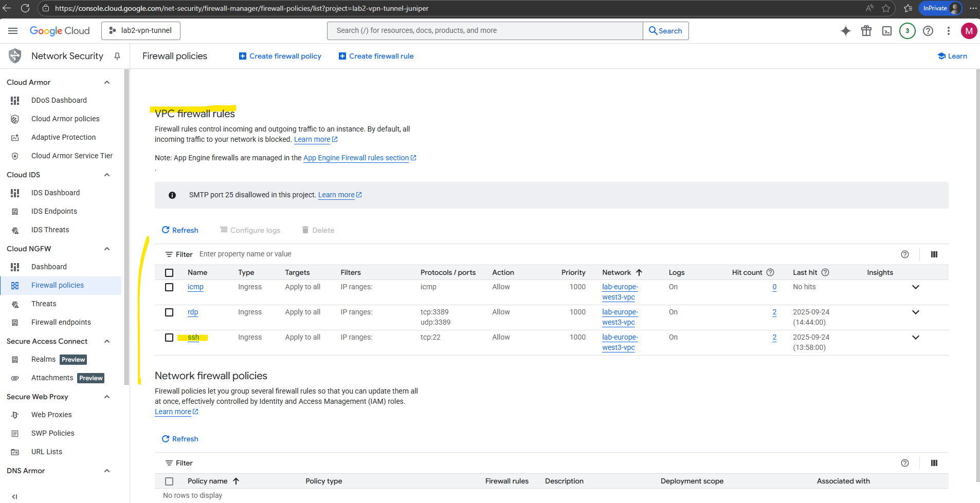Open the three-dot settings menu

click(x=949, y=31)
